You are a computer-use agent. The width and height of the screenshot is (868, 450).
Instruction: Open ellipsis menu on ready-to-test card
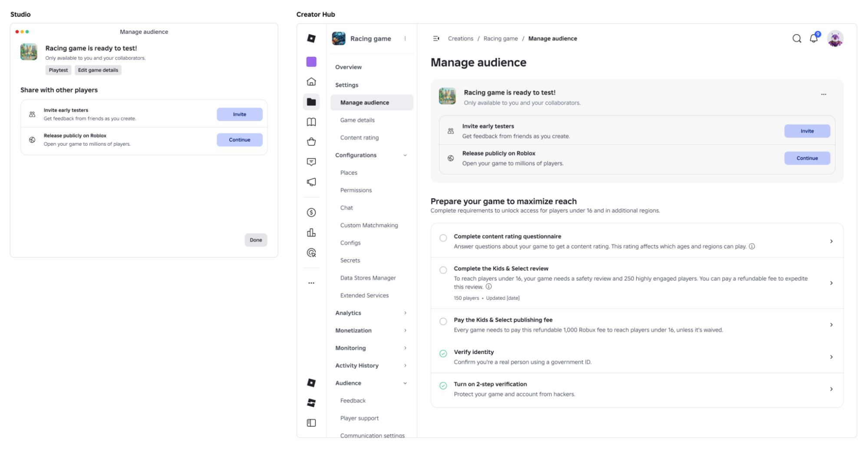point(824,94)
